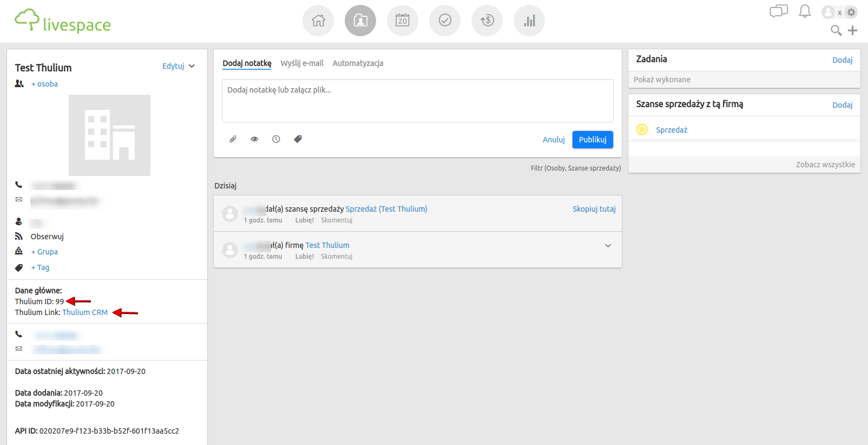Set note time with clock icon
This screenshot has height=445, width=868.
[276, 139]
